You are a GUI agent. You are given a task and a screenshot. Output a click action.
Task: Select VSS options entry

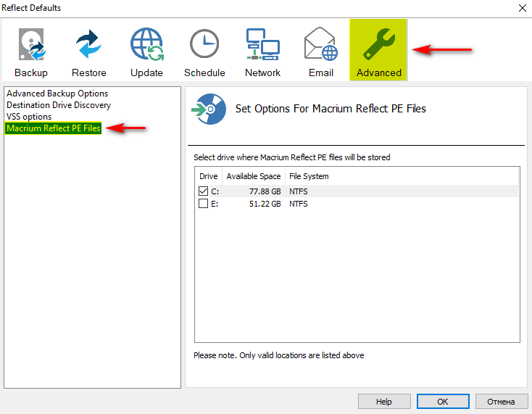29,117
